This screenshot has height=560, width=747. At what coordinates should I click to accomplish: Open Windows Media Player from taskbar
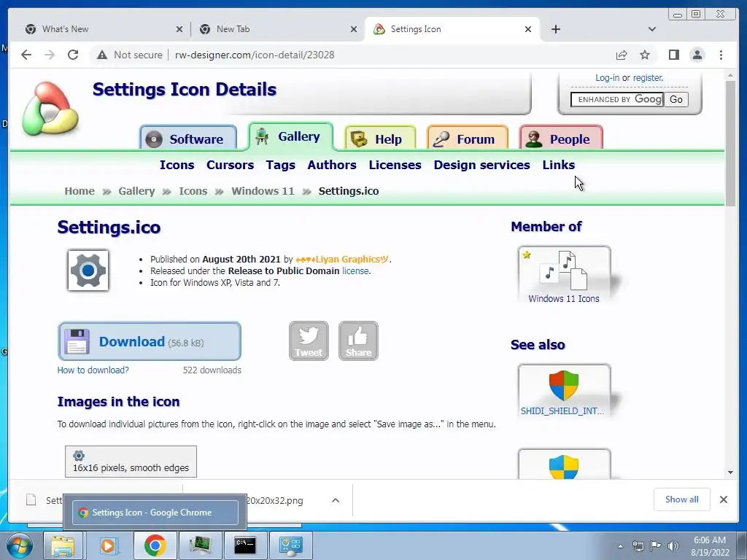tap(109, 545)
